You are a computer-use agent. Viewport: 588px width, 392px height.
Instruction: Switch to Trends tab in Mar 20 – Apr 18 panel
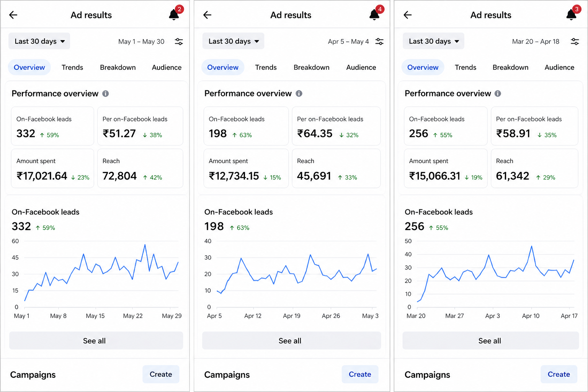pyautogui.click(x=465, y=67)
